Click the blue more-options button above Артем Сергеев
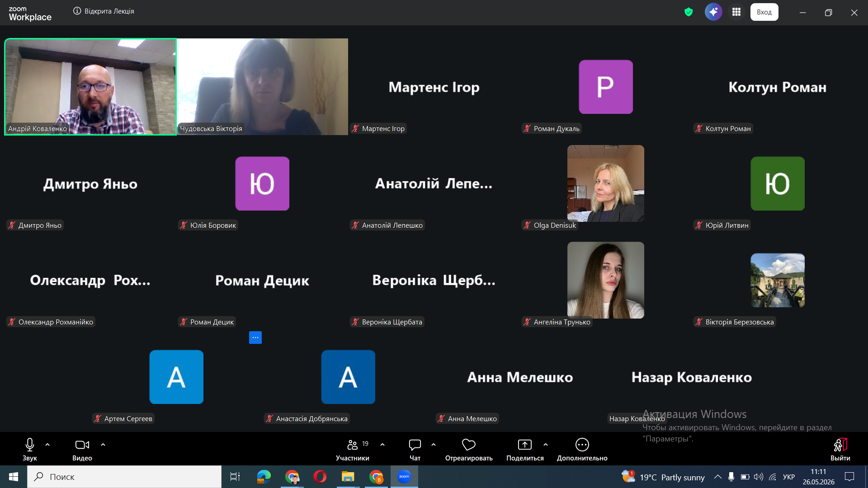This screenshot has width=868, height=488. tap(255, 338)
